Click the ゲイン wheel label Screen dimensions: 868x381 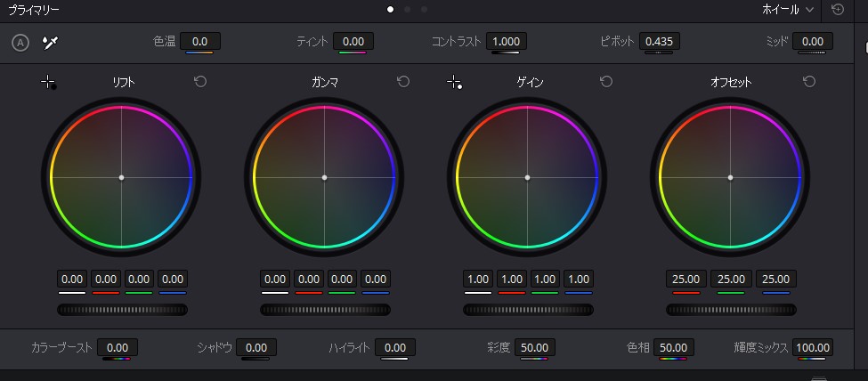click(530, 83)
